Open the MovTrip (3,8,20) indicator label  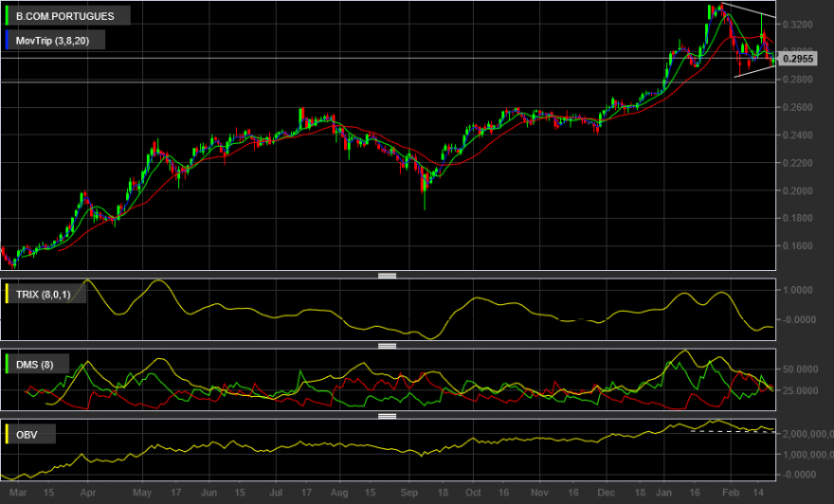click(x=52, y=41)
